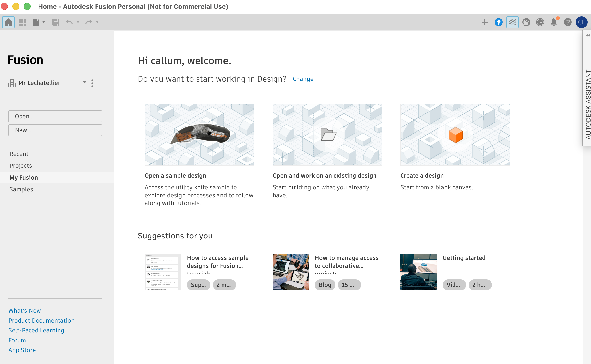Click the online status globe icon
Viewport: 591px width, 364px height.
[526, 22]
